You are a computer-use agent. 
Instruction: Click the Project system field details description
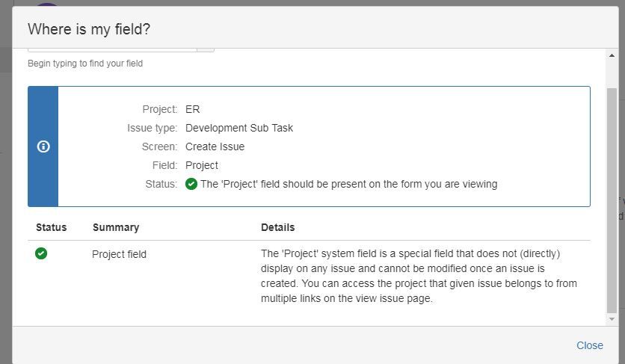(x=419, y=276)
